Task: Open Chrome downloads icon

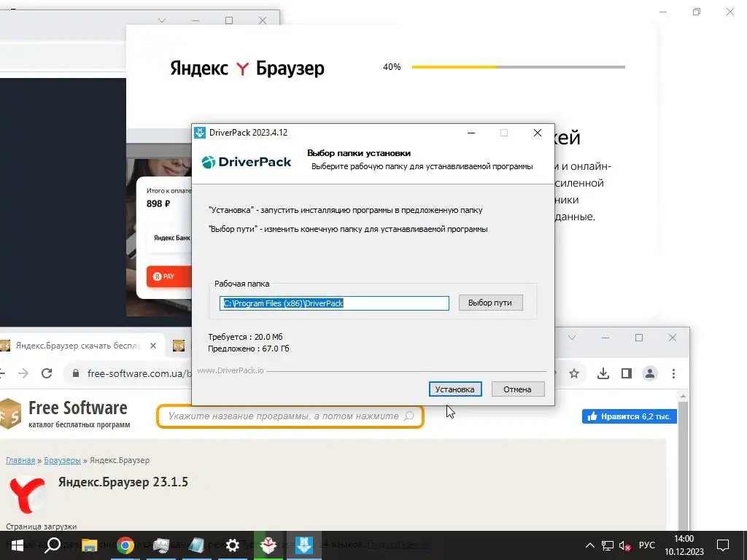Action: 603,374
